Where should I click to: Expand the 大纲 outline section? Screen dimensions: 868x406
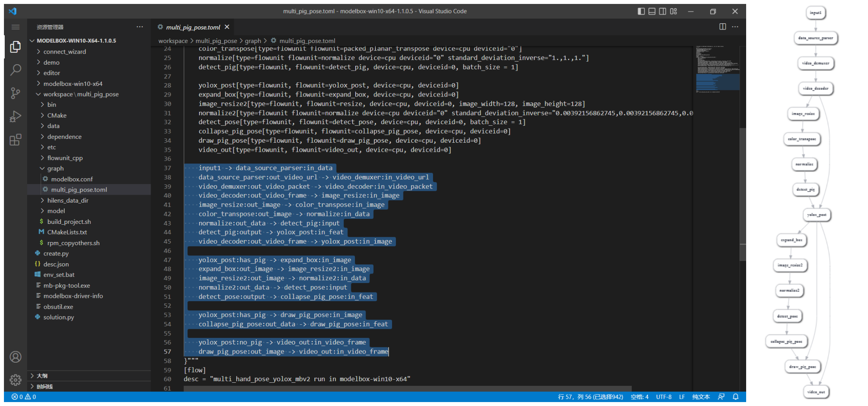[89, 376]
